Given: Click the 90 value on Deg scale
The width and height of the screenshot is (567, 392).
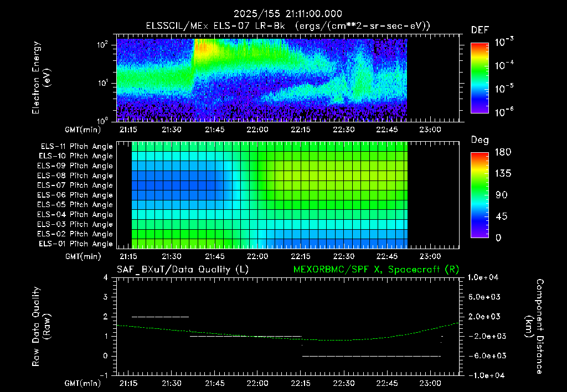Looking at the screenshot, I should click(x=502, y=195).
